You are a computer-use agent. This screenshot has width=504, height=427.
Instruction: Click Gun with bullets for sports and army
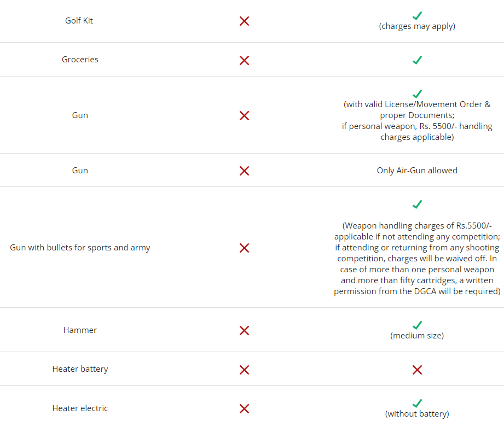coord(80,248)
